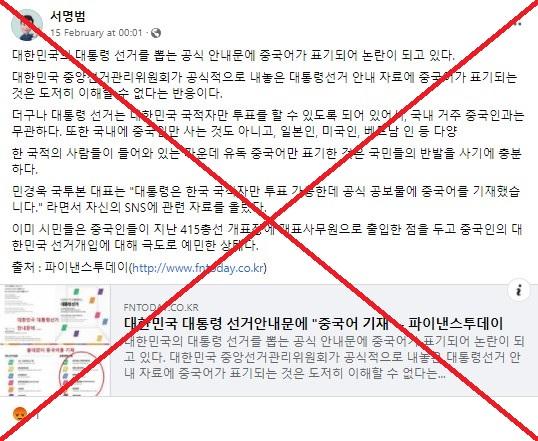Click the paragraph mentioning 중앙선거관리위원회
Viewport: 538px width, 441px height.
click(264, 85)
